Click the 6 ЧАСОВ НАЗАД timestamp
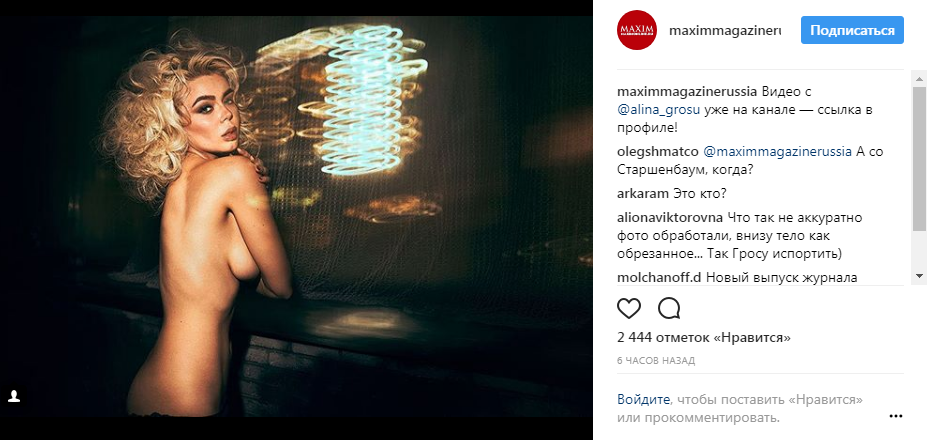 tap(656, 361)
